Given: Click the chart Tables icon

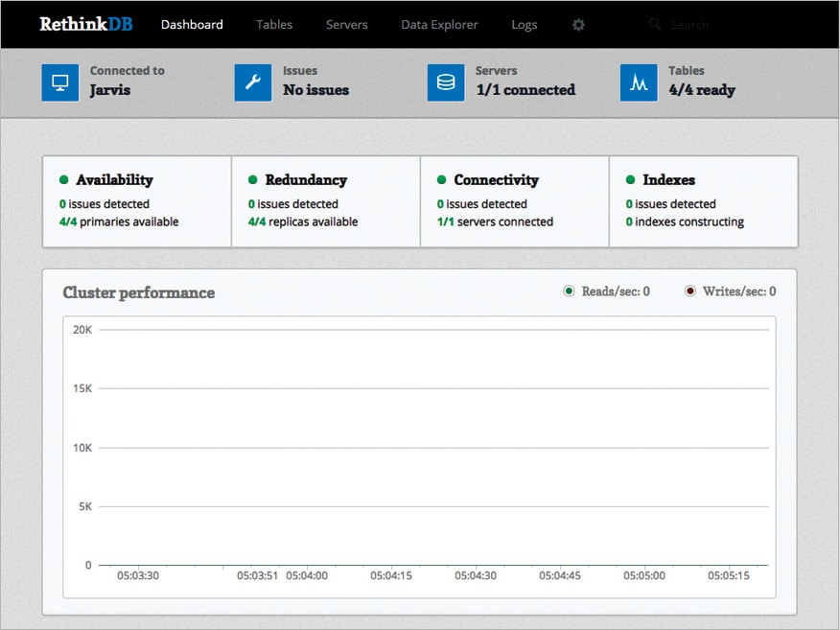Looking at the screenshot, I should point(639,82).
